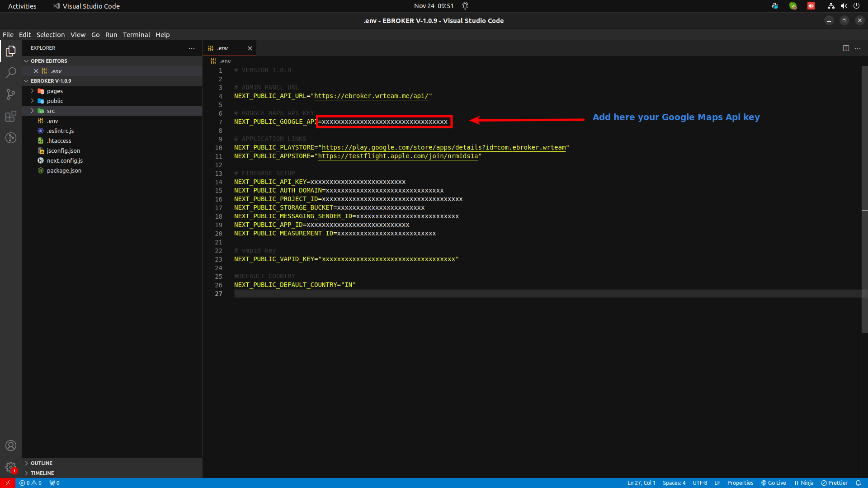Open the status bar notifications bell
The width and height of the screenshot is (868, 488).
click(858, 483)
